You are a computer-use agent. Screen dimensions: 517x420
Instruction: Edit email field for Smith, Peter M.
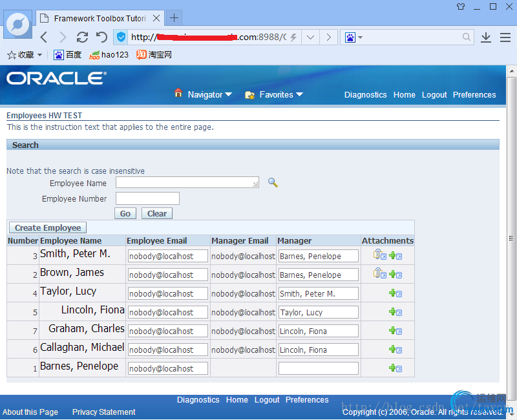(x=168, y=256)
